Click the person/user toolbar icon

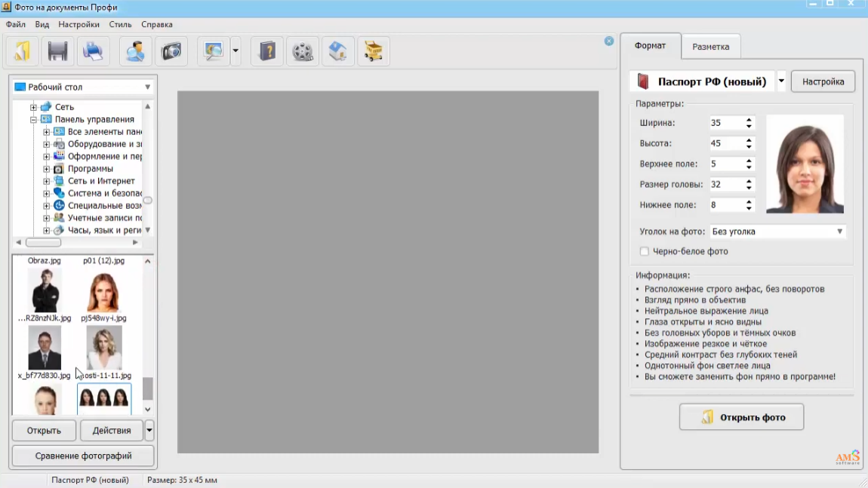click(x=136, y=51)
